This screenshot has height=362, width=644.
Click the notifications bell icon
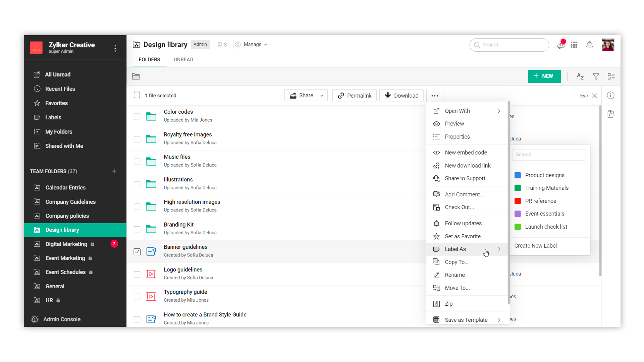[589, 45]
